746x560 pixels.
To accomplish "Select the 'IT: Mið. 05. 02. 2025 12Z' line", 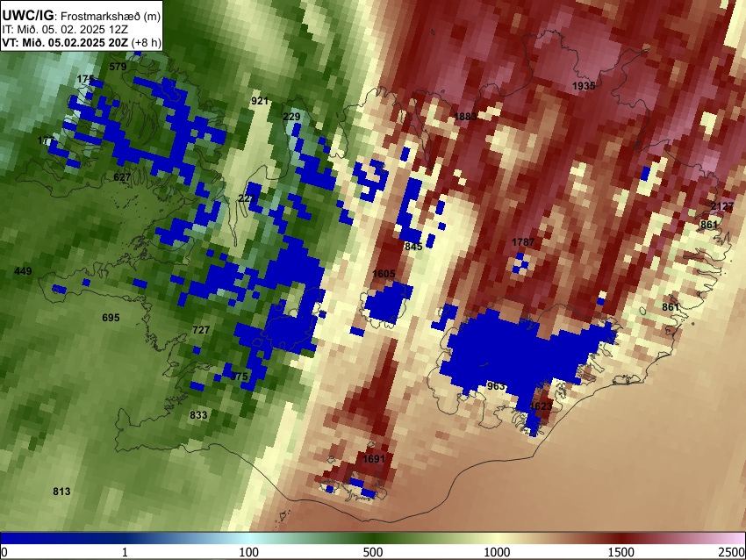I will click(65, 30).
